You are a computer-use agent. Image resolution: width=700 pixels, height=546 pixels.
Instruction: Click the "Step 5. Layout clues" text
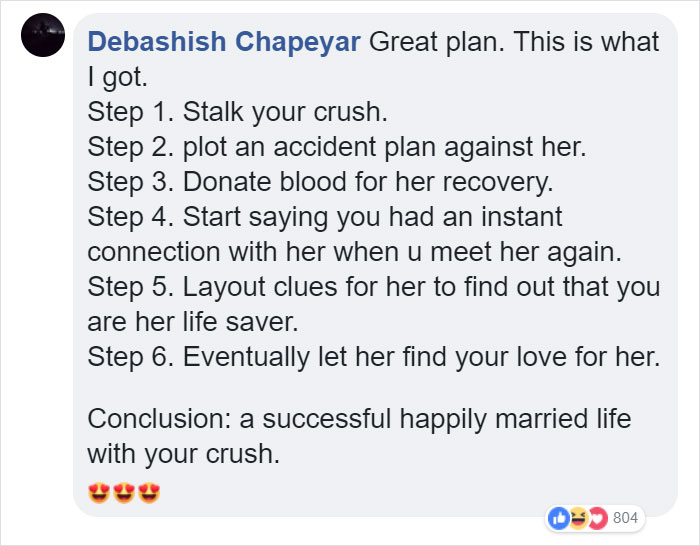(373, 286)
